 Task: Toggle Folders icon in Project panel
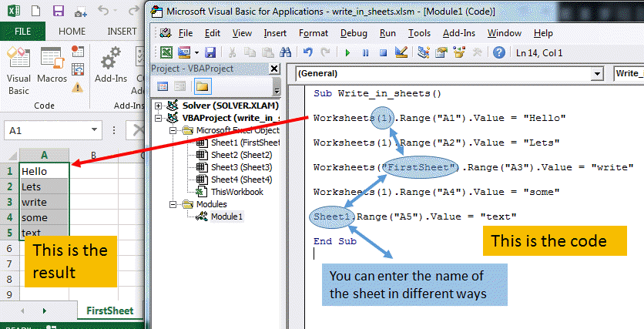203,86
